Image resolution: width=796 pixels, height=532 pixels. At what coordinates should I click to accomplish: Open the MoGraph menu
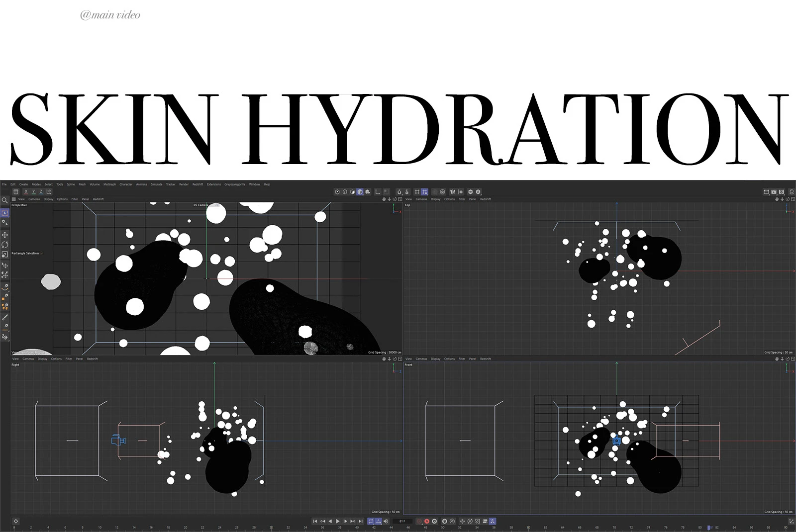(109, 184)
